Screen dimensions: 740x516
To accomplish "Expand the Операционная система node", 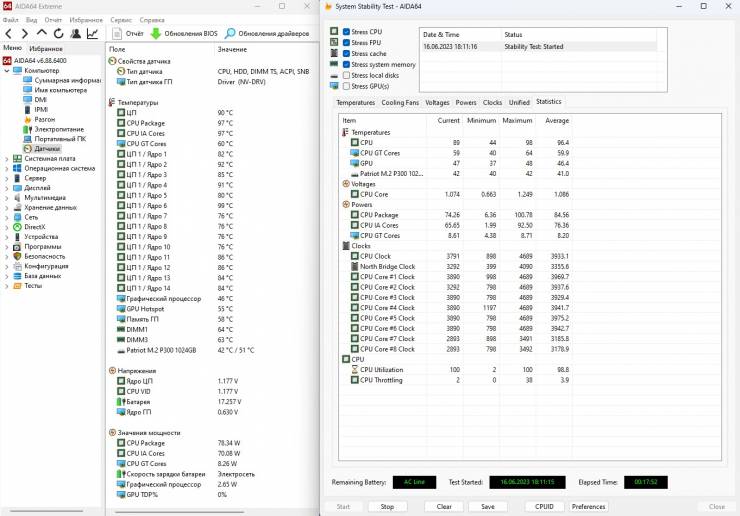I will (x=7, y=169).
